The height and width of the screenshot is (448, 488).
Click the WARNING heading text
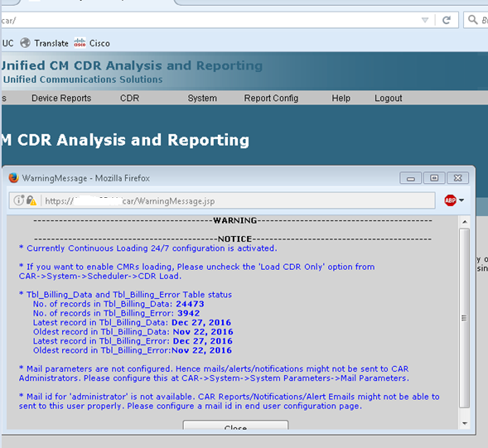click(235, 220)
